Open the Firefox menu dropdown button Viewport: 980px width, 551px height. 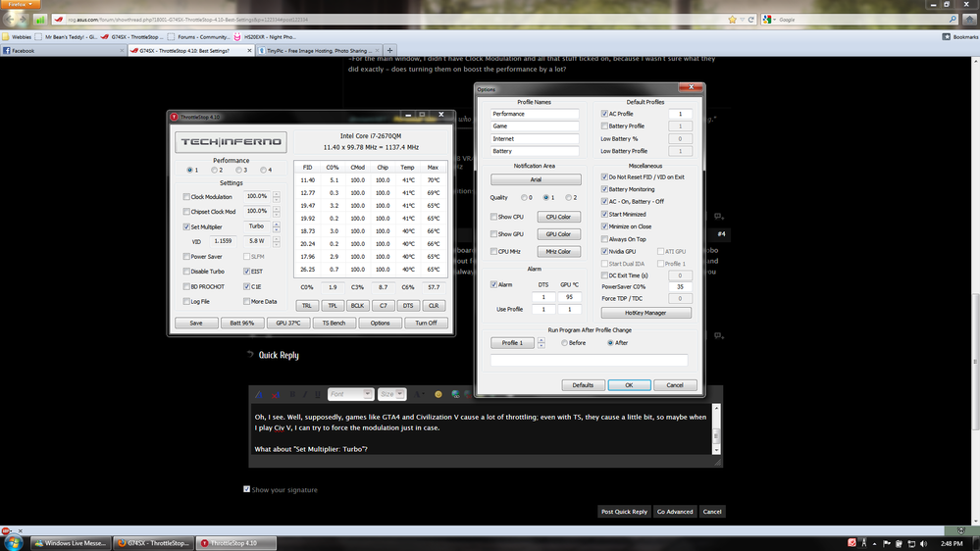pyautogui.click(x=21, y=4)
